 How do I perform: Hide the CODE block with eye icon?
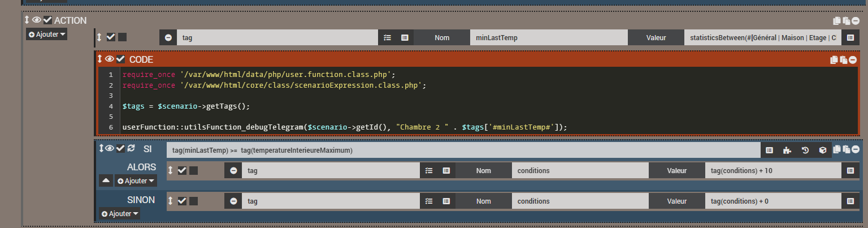(x=110, y=59)
